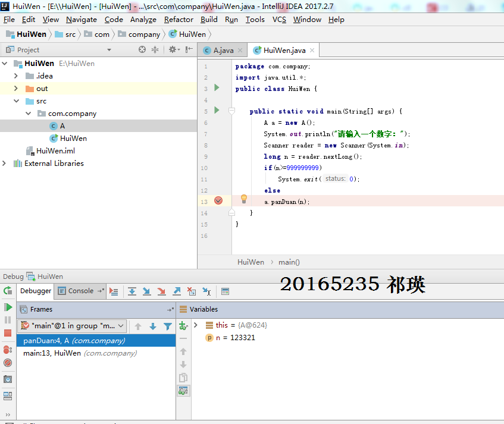Screen dimensions: 504x424
Task: Expand External Libraries node
Action: point(4,163)
